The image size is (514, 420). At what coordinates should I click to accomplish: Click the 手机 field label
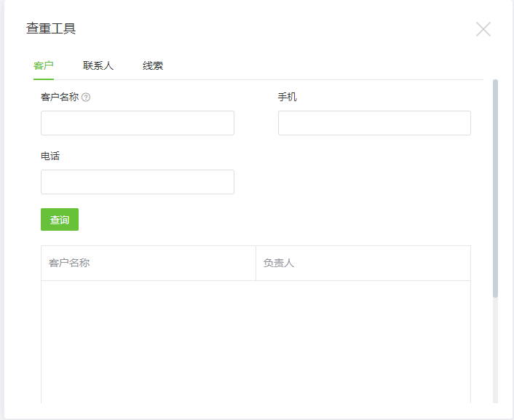coord(288,97)
